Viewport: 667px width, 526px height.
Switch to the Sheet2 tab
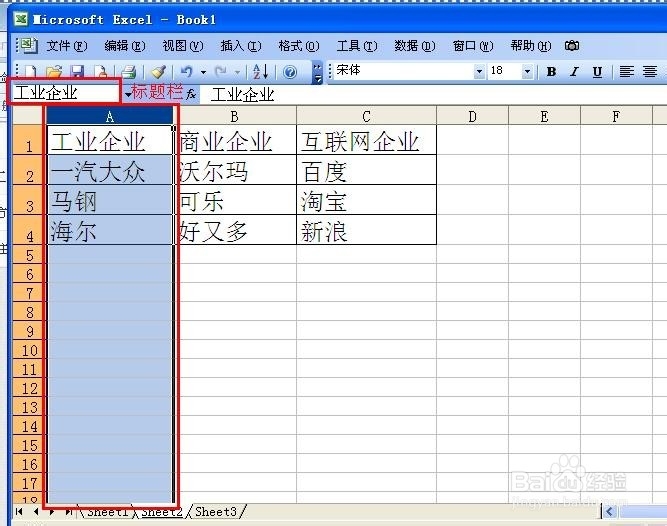(x=161, y=512)
